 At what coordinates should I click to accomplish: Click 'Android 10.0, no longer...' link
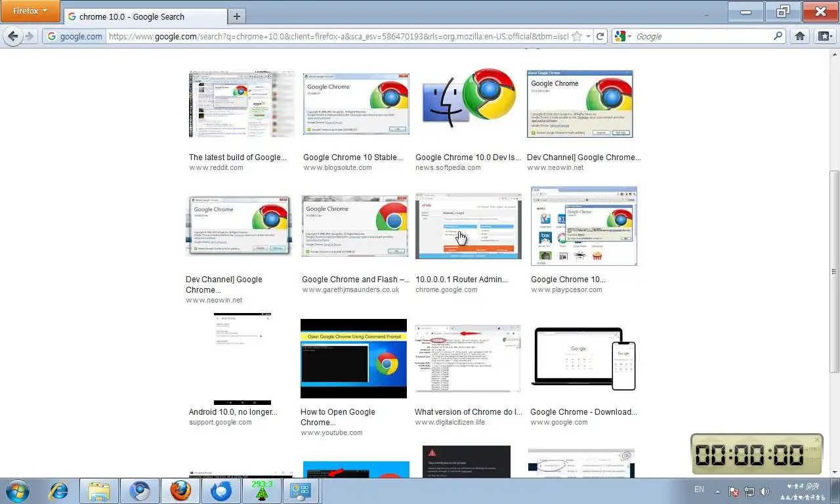pyautogui.click(x=233, y=412)
